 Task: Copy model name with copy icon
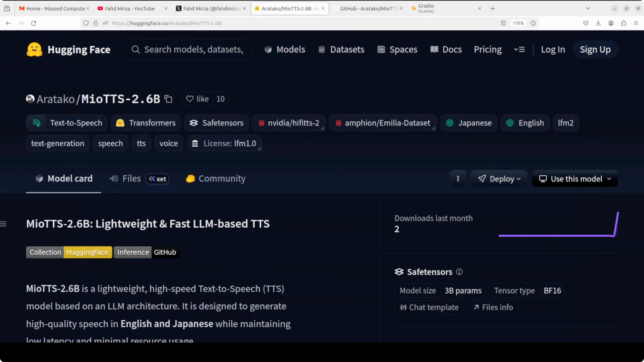click(x=168, y=99)
